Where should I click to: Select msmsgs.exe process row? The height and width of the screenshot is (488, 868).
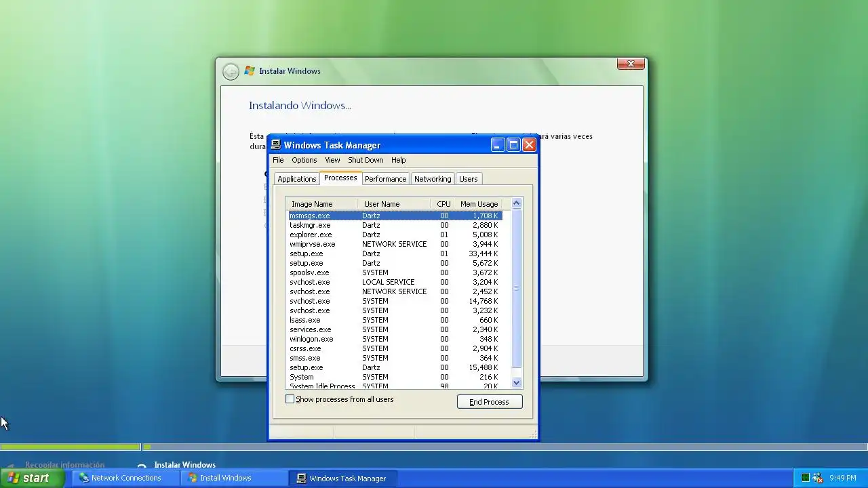[x=395, y=216]
